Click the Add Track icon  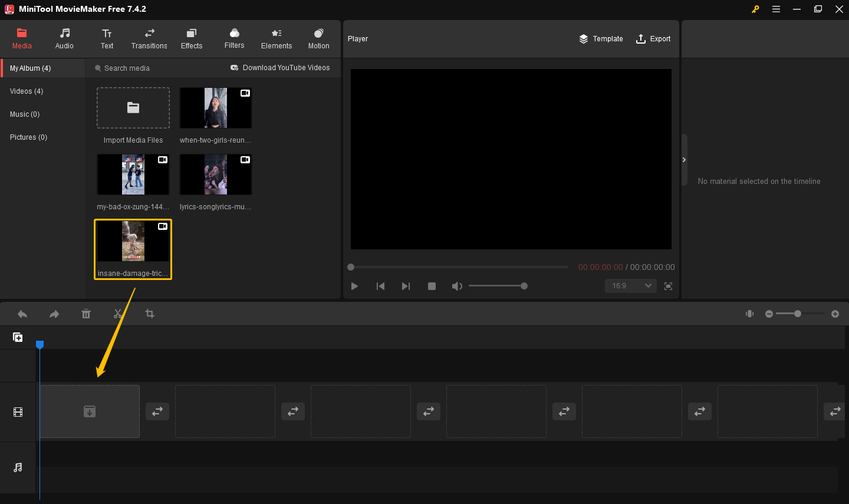[x=18, y=337]
